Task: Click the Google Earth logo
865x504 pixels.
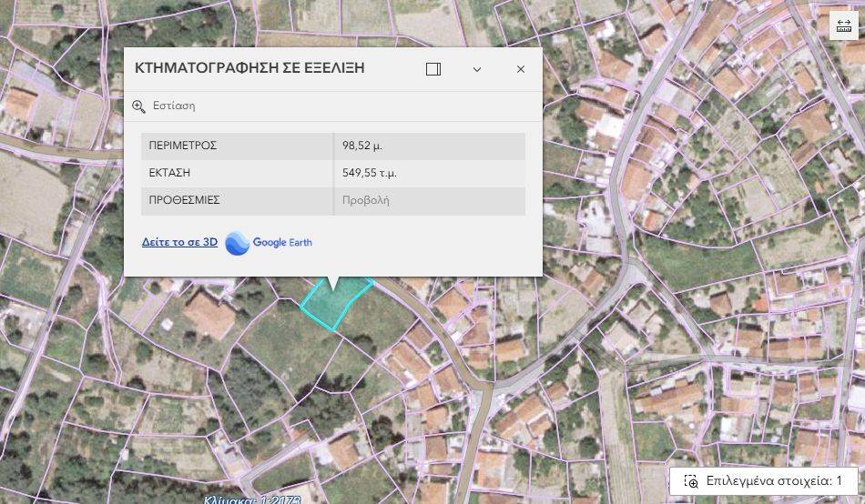Action: [237, 243]
